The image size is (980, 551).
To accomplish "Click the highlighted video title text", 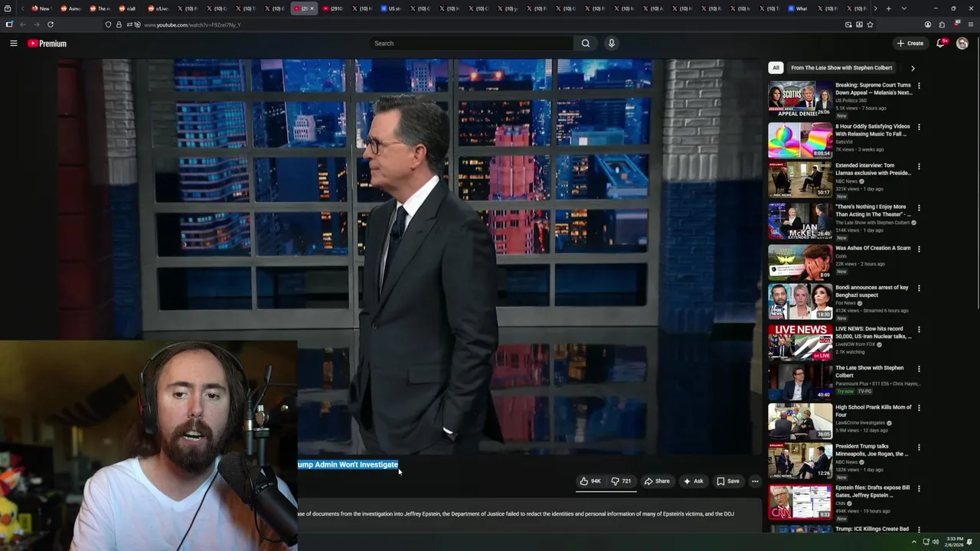I will [348, 465].
